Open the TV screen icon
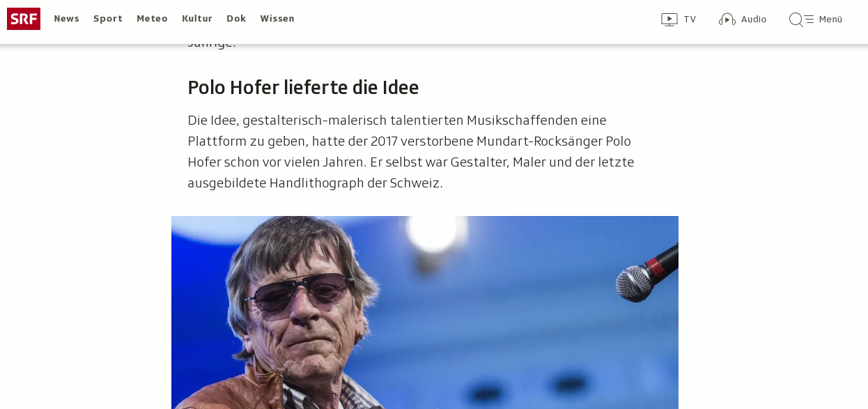Screen dimensions: 868x409 [x=669, y=20]
